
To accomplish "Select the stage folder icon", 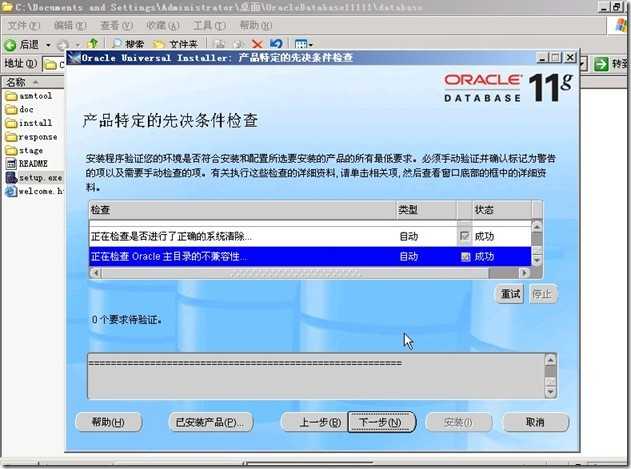I will (x=11, y=151).
